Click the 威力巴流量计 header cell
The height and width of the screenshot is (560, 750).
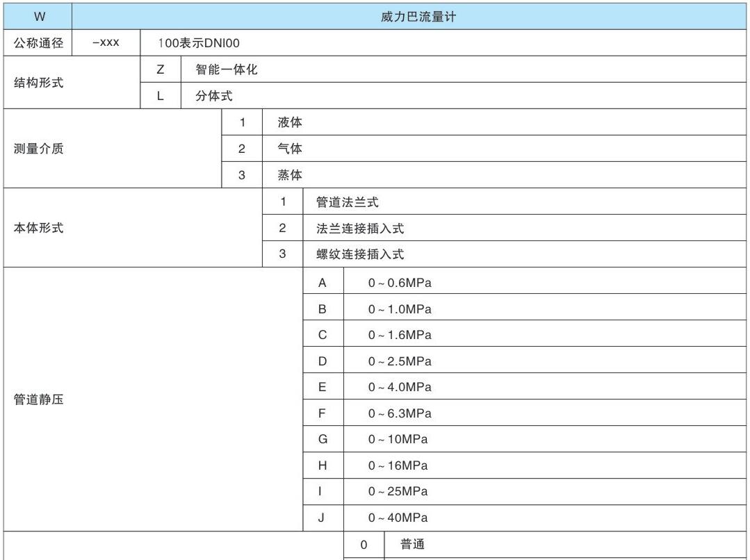pyautogui.click(x=418, y=17)
